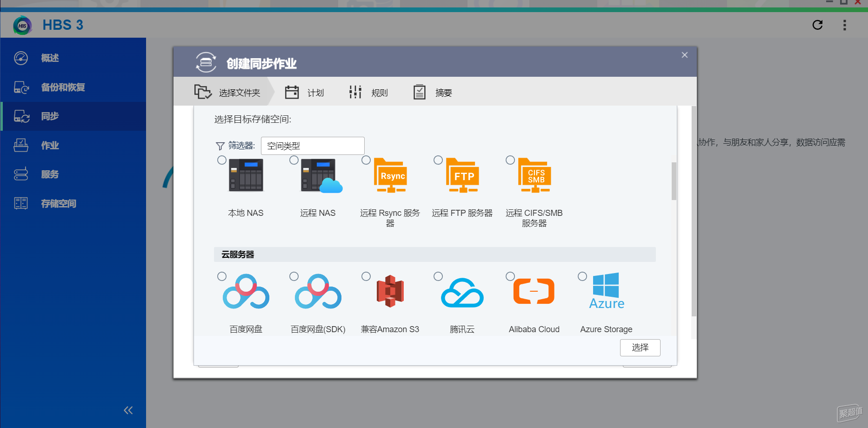Click the 同步 sidebar icon
Screen dimensions: 868x428
[21, 116]
